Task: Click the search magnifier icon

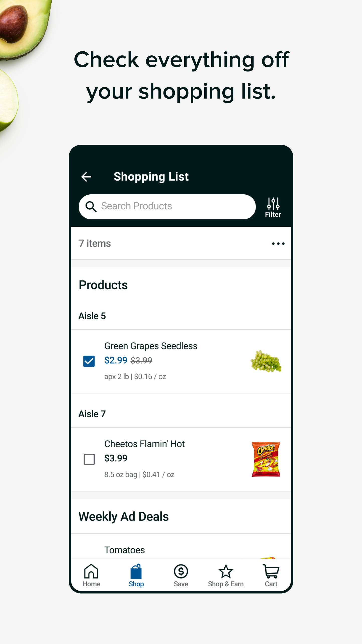Action: click(91, 207)
